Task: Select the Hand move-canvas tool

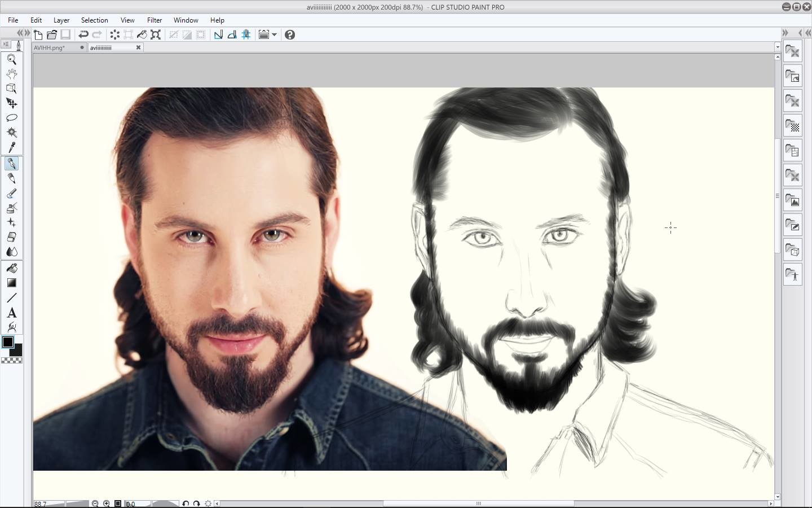Action: coord(11,74)
